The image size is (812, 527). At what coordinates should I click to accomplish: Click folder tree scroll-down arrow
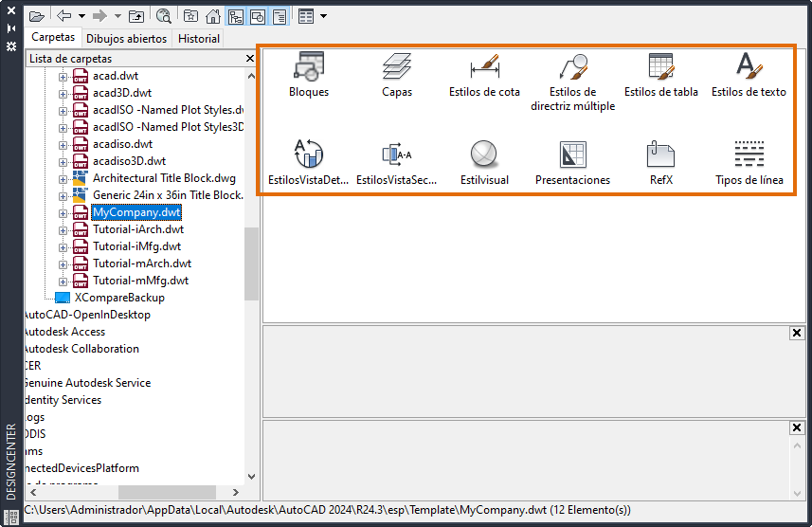[x=251, y=477]
